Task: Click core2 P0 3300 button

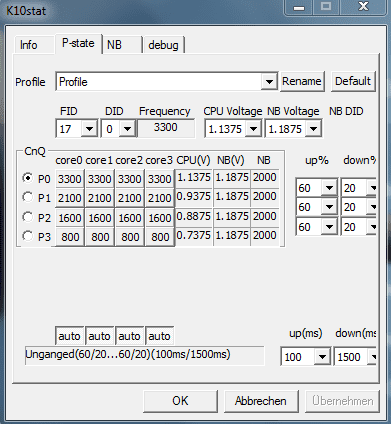Action: pos(130,179)
